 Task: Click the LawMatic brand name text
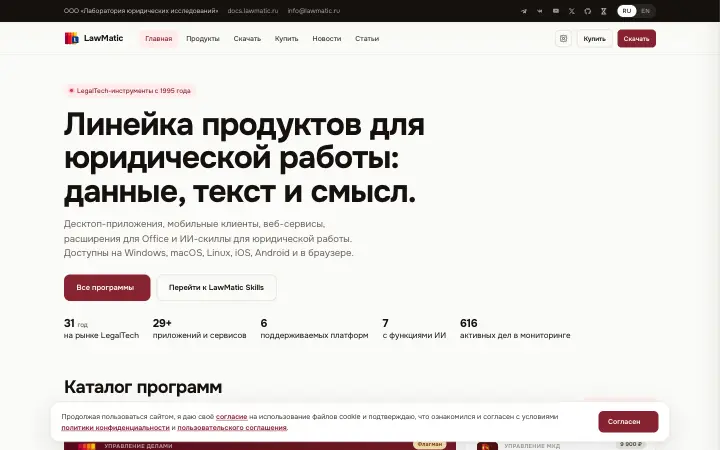pyautogui.click(x=103, y=38)
